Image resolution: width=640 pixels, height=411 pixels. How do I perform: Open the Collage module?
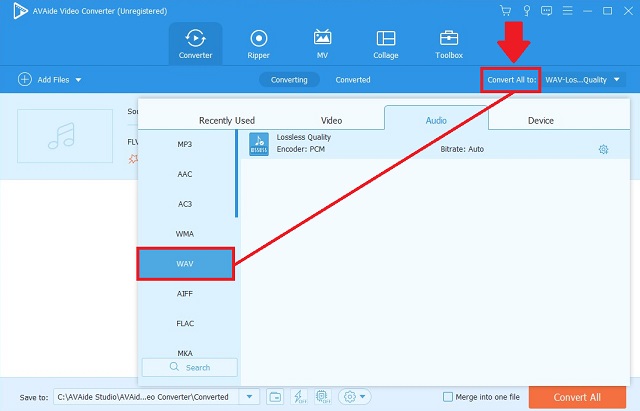tap(386, 44)
